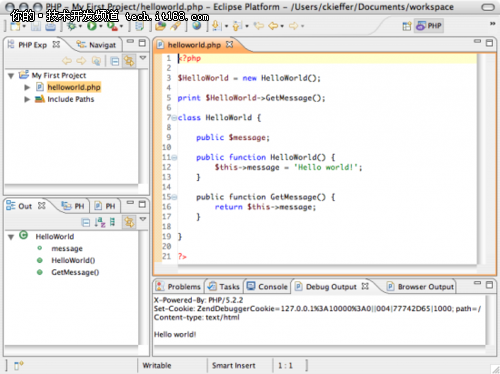Click the task list toolbar icon

(140, 26)
